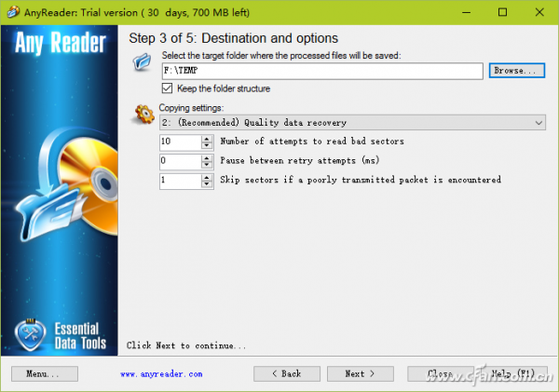The height and width of the screenshot is (392, 559).
Task: Click 'Copying settings:' label
Action: pos(191,108)
